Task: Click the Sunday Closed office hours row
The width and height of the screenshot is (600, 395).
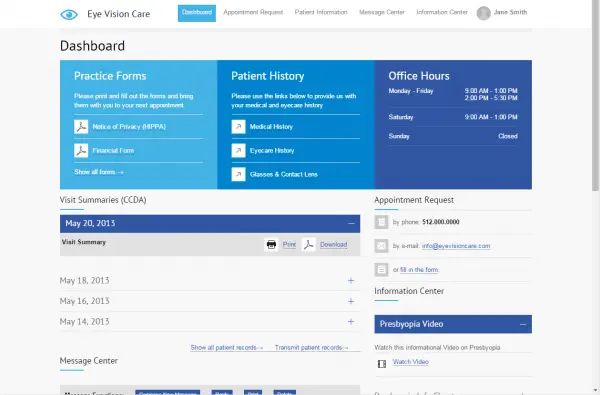Action: [453, 136]
